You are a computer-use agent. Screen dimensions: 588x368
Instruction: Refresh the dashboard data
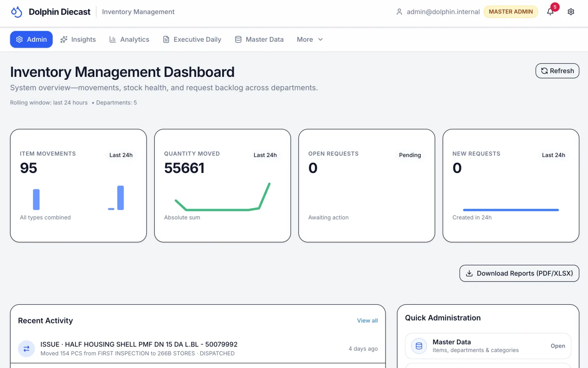[x=557, y=71]
